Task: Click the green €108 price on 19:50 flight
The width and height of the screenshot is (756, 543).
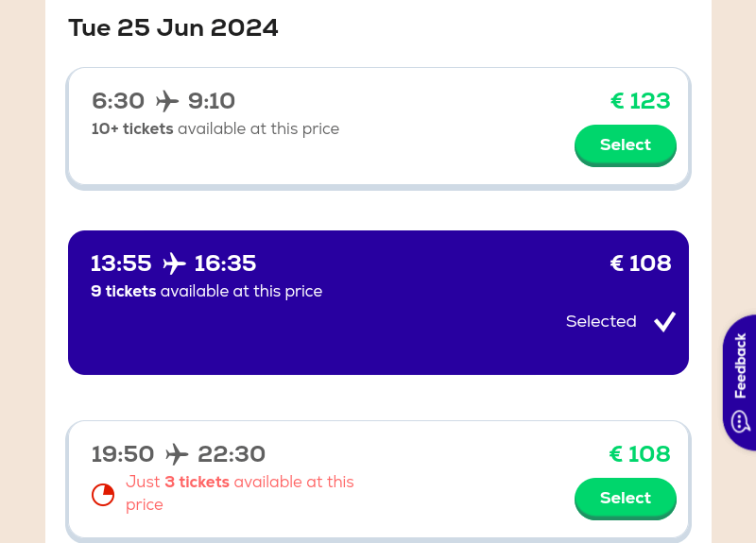Action: (640, 454)
